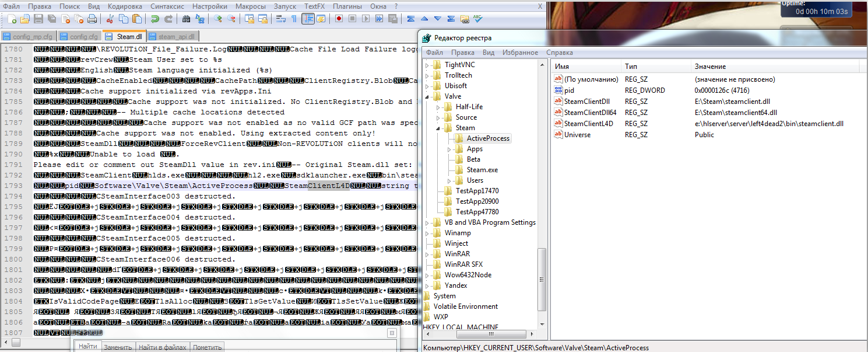Switch to Пометить tab in Find dialog
Viewport: 868px width, 352px height.
pos(208,347)
